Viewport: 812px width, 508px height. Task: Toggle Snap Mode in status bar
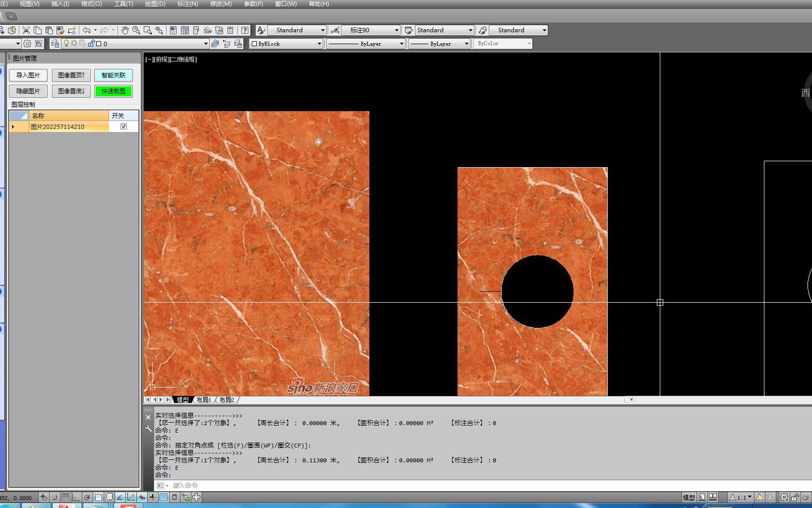coord(55,497)
